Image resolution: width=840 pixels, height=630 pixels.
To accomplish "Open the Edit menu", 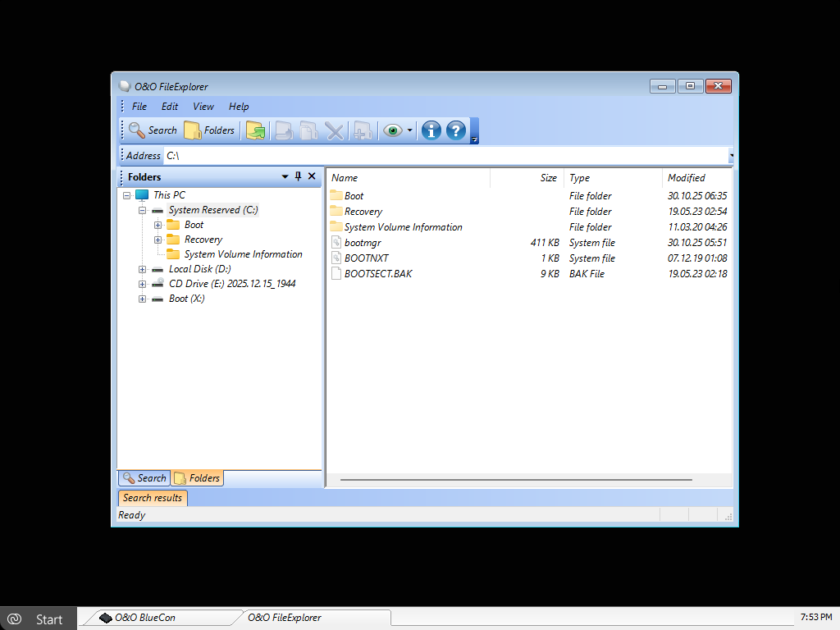I will coord(170,107).
